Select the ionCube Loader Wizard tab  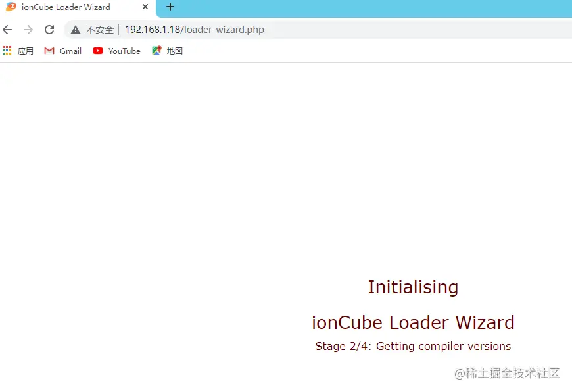pos(78,7)
